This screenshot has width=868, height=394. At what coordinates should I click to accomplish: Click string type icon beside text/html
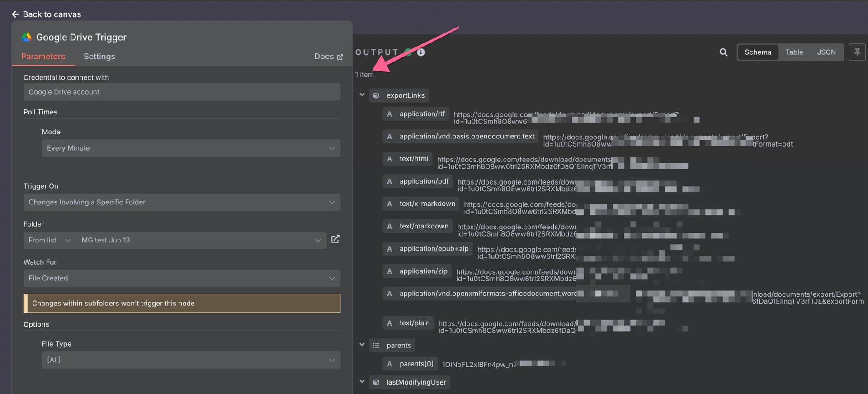tap(389, 159)
